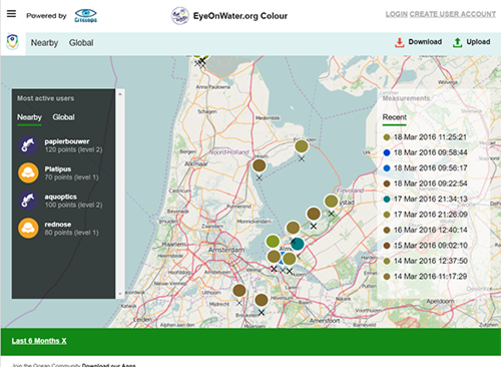Select Platipus orange avatar icon
The image size is (501, 367).
coord(28,173)
